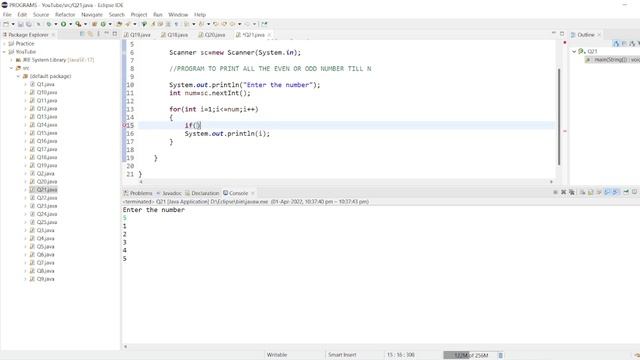640x360 pixels.
Task: Click the New Java Package toolbar icon
Action: (x=94, y=24)
